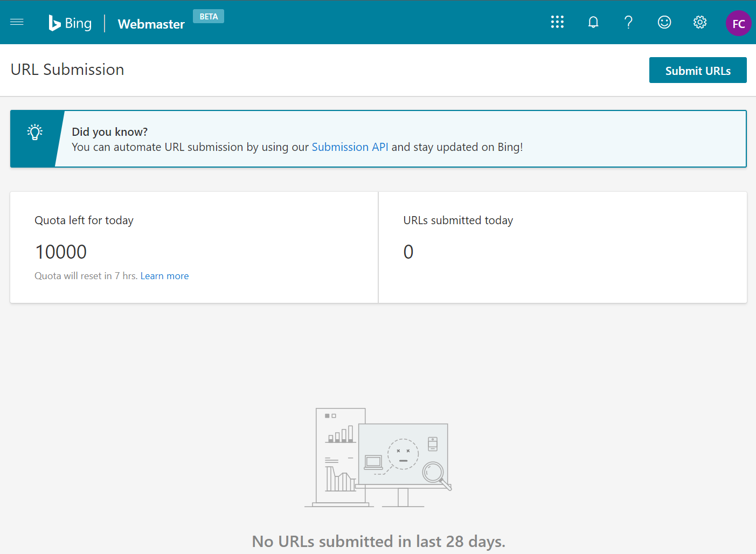The image size is (756, 554).
Task: Open the navigation hamburger menu
Action: pyautogui.click(x=17, y=22)
